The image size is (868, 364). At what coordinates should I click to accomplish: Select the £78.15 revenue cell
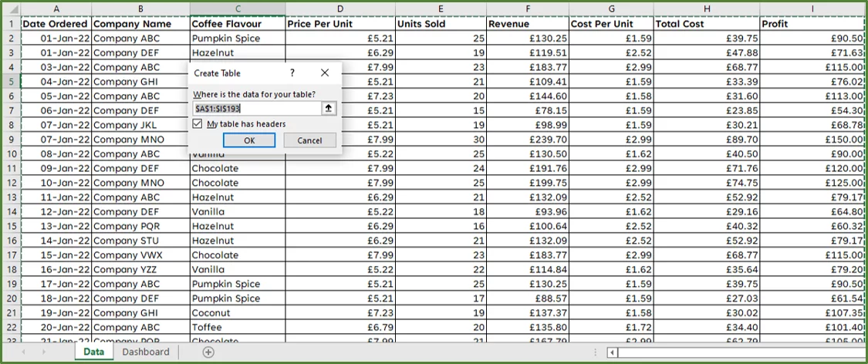[528, 110]
